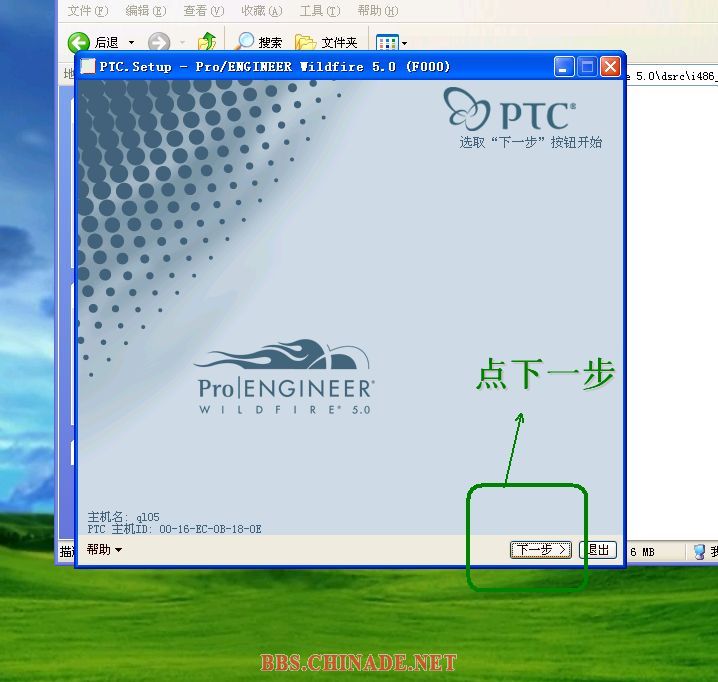718x682 pixels.
Task: Open the 查看(V) menu
Action: pos(203,11)
